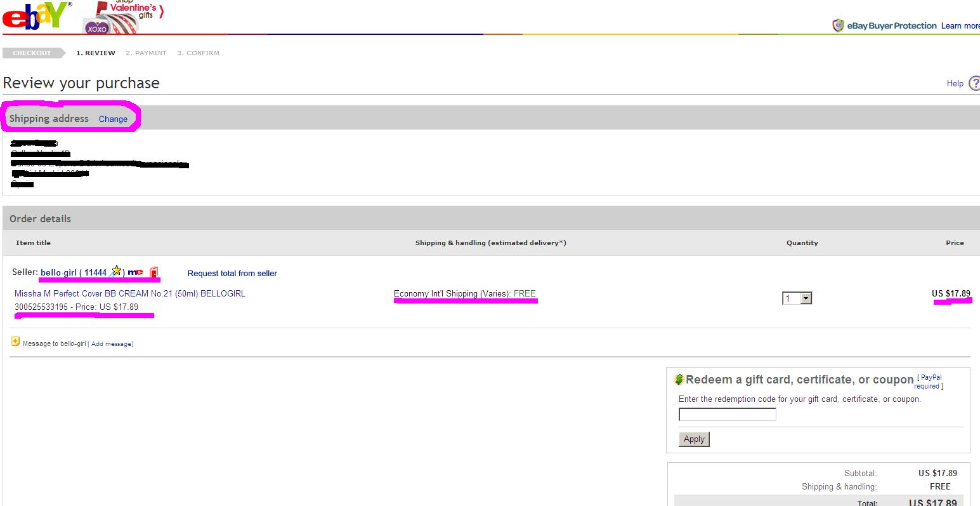Image resolution: width=980 pixels, height=506 pixels.
Task: Click the seller's yellow feedback star icon
Action: 117,271
